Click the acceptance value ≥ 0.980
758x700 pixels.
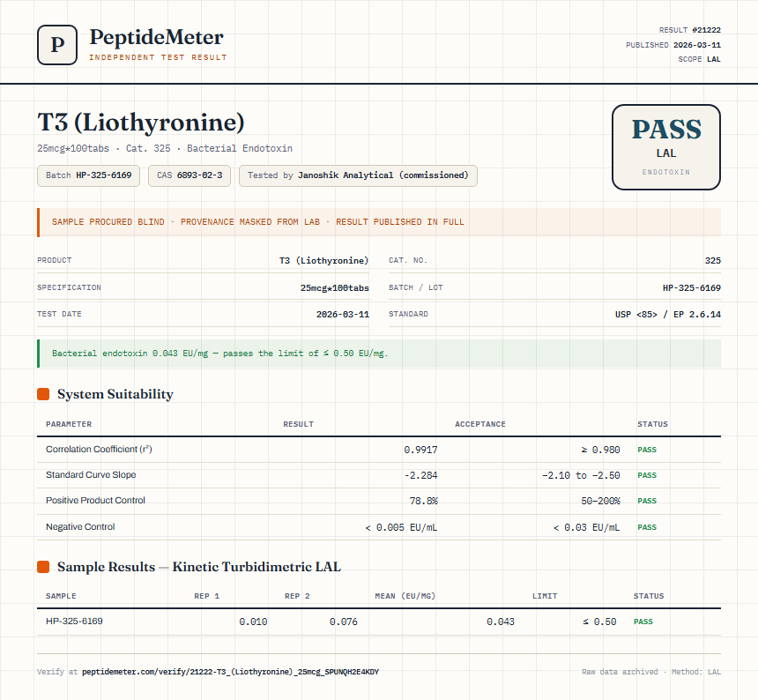pyautogui.click(x=600, y=451)
